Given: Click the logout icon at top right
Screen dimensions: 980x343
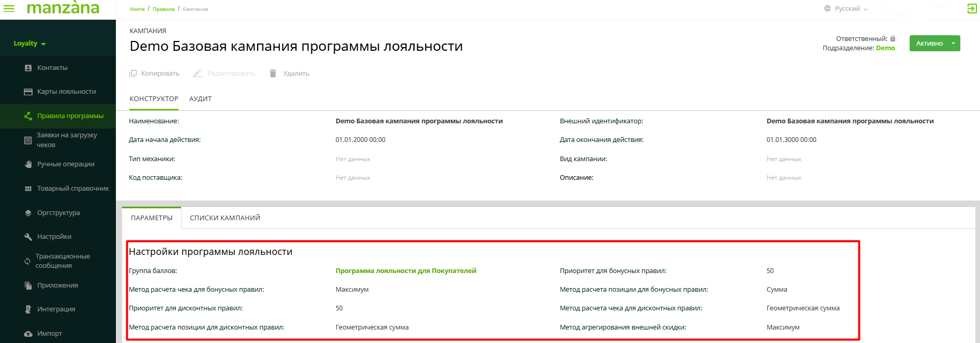Looking at the screenshot, I should click(972, 8).
